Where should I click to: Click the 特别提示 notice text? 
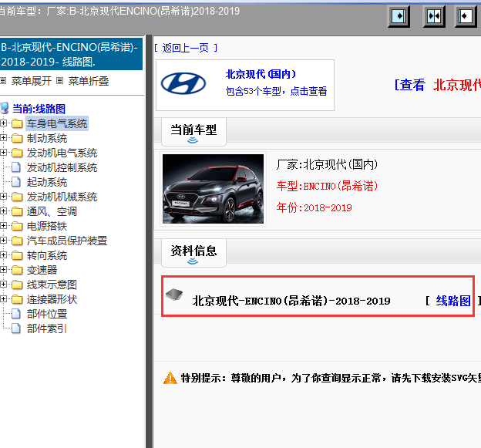click(x=331, y=378)
